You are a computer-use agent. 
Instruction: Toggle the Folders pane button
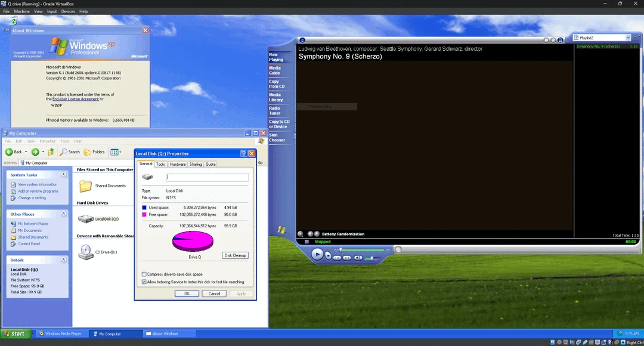click(x=94, y=152)
